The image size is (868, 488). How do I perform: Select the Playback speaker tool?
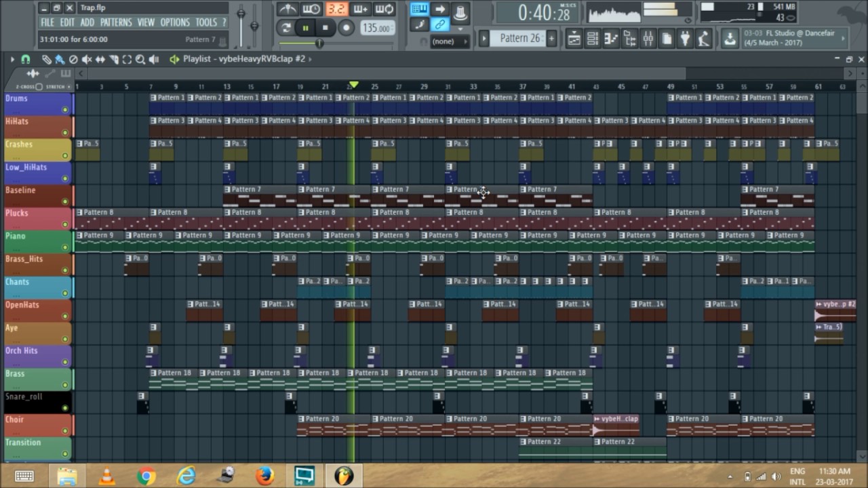pyautogui.click(x=154, y=59)
